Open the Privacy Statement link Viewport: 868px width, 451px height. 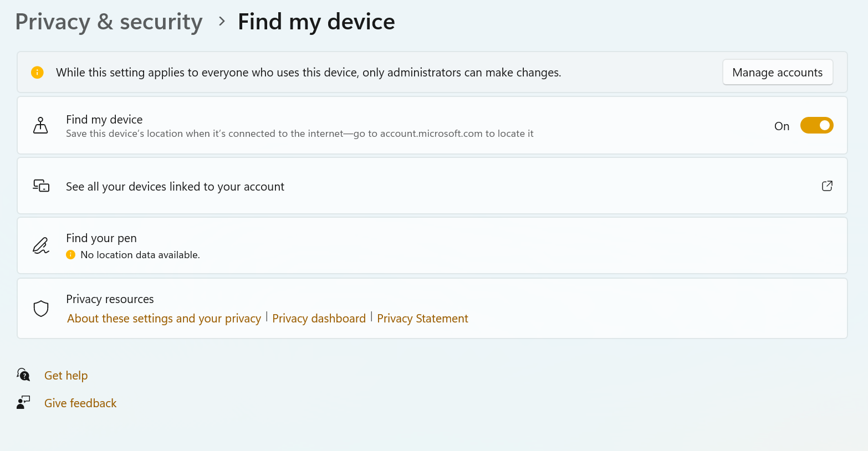[x=422, y=318]
